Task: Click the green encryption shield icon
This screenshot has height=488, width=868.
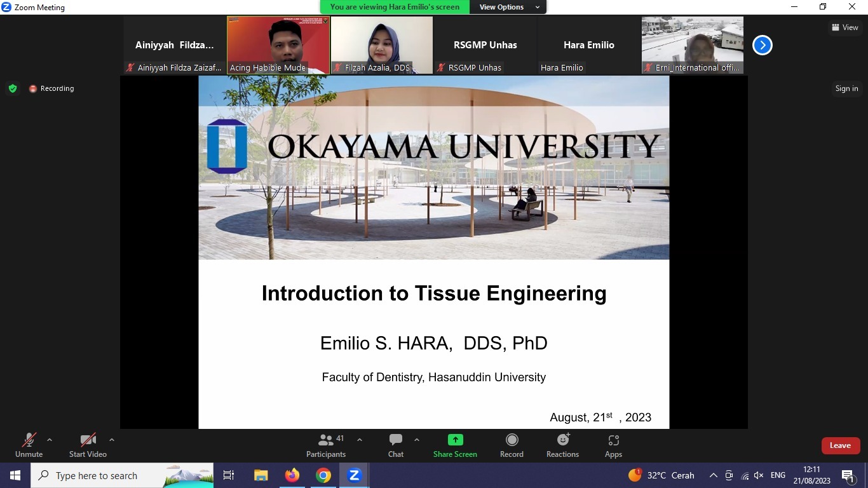Action: [x=13, y=88]
